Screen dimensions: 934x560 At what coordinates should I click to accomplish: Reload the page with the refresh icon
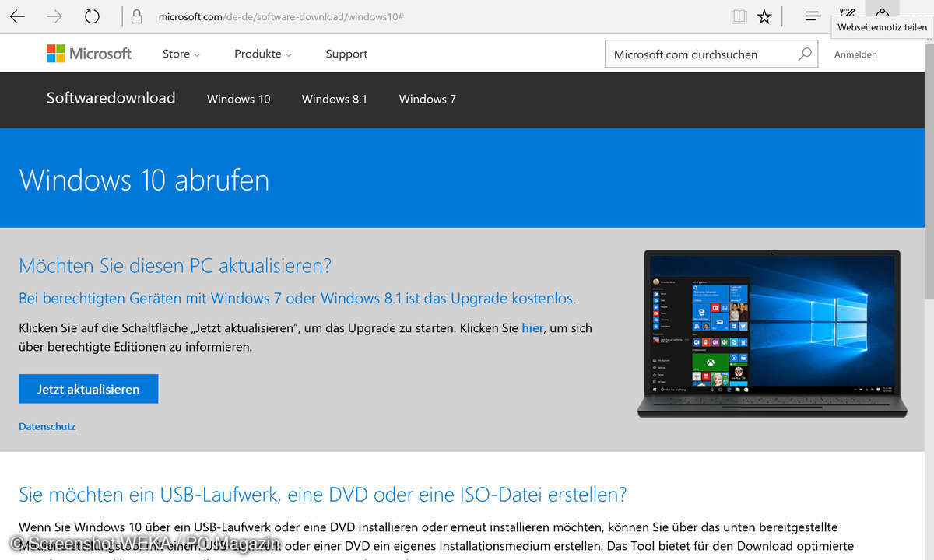(92, 16)
